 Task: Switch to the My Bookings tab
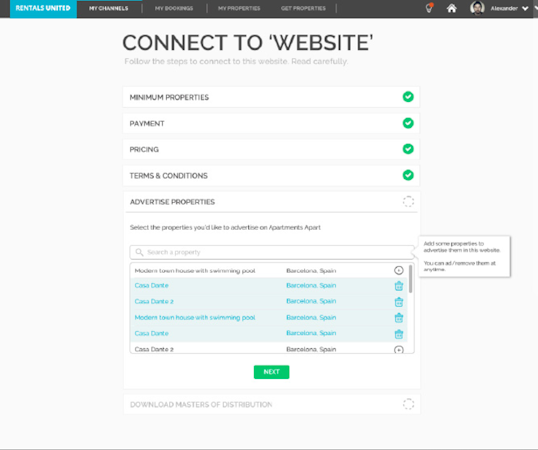(174, 8)
